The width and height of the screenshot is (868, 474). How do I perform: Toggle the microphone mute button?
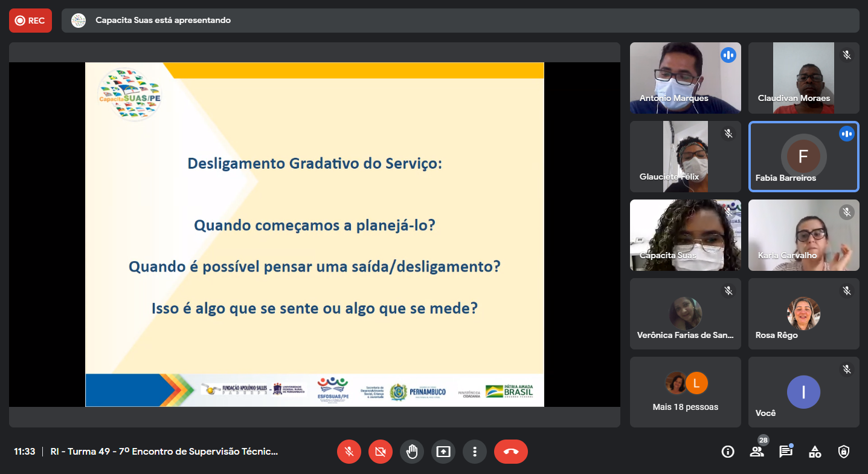(x=349, y=452)
